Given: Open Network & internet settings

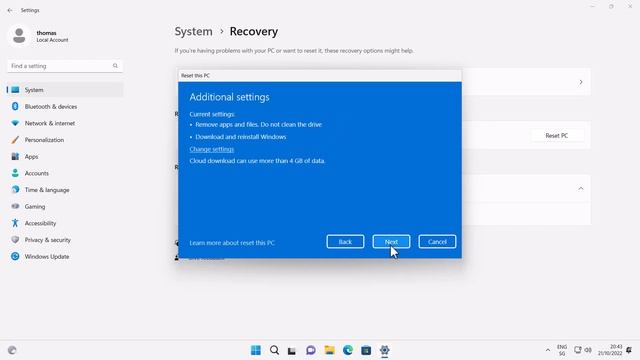Looking at the screenshot, I should 64,123.
